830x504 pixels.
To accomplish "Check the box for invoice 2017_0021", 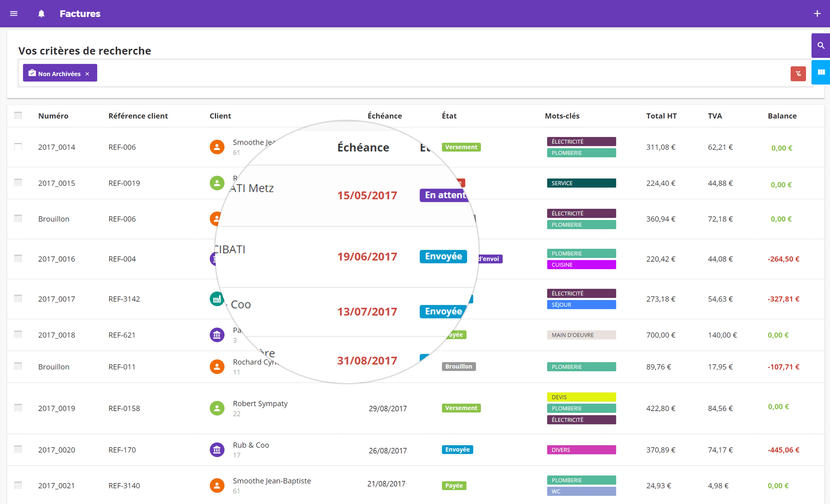I will click(x=18, y=485).
